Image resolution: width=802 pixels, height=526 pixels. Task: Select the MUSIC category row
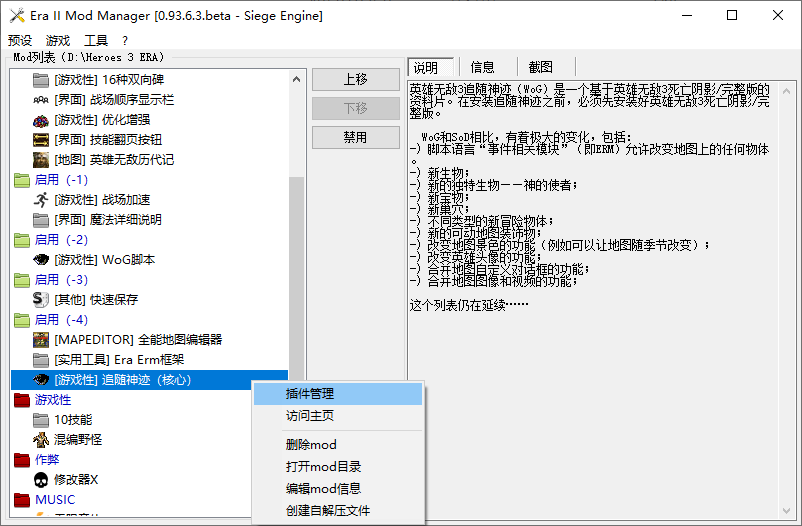click(55, 500)
